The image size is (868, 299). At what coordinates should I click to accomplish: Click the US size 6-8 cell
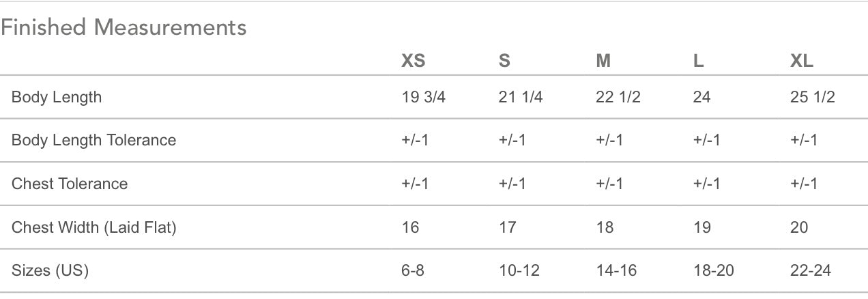pos(413,270)
